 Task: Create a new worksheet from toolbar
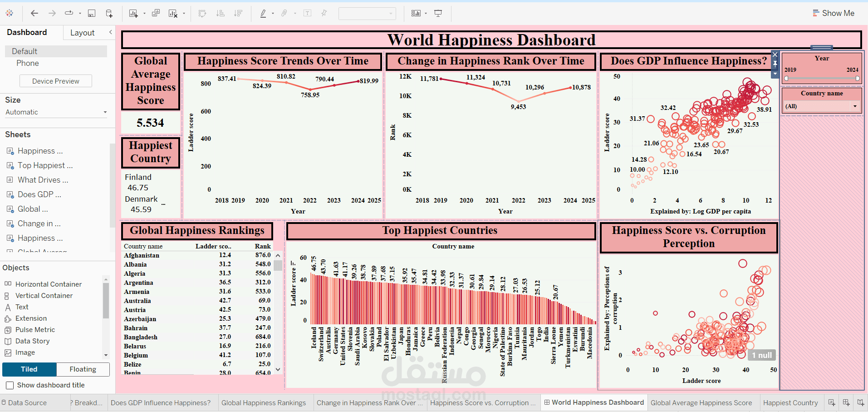click(133, 13)
